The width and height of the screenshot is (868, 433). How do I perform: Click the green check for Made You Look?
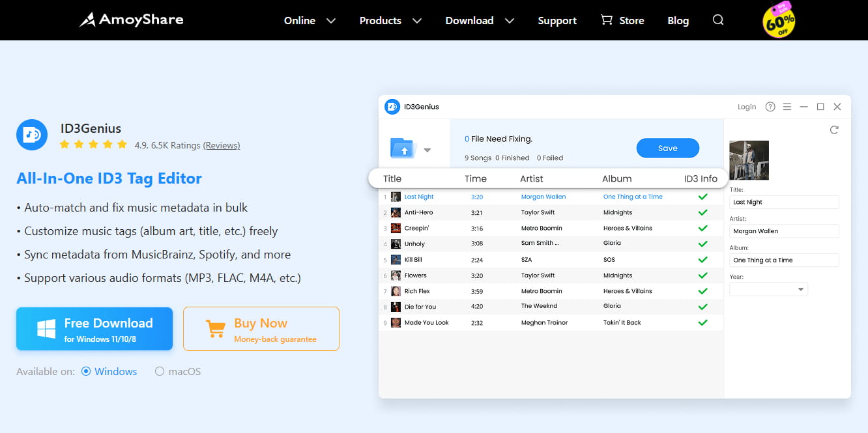point(702,322)
